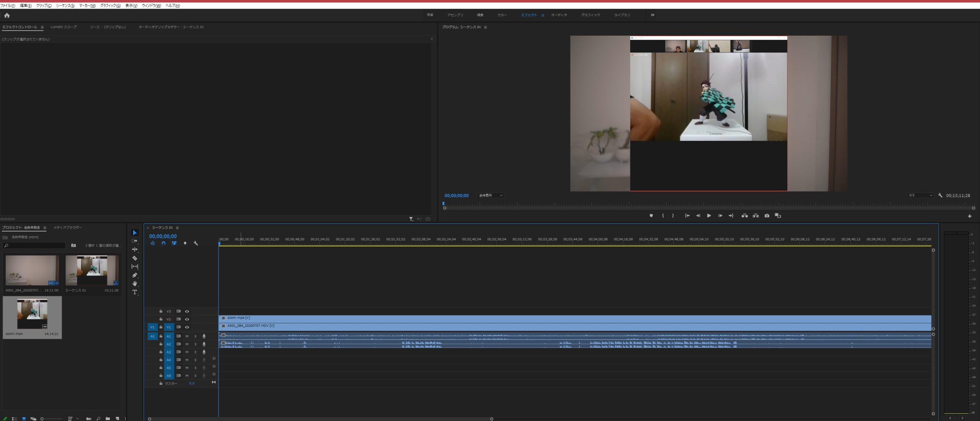Switch to the オーディオ workspace
This screenshot has width=980, height=421.
559,15
